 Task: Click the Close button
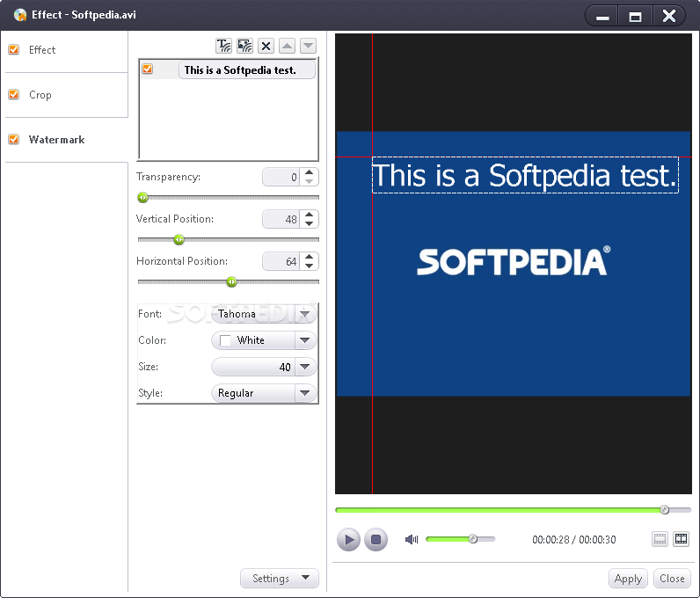(x=672, y=579)
